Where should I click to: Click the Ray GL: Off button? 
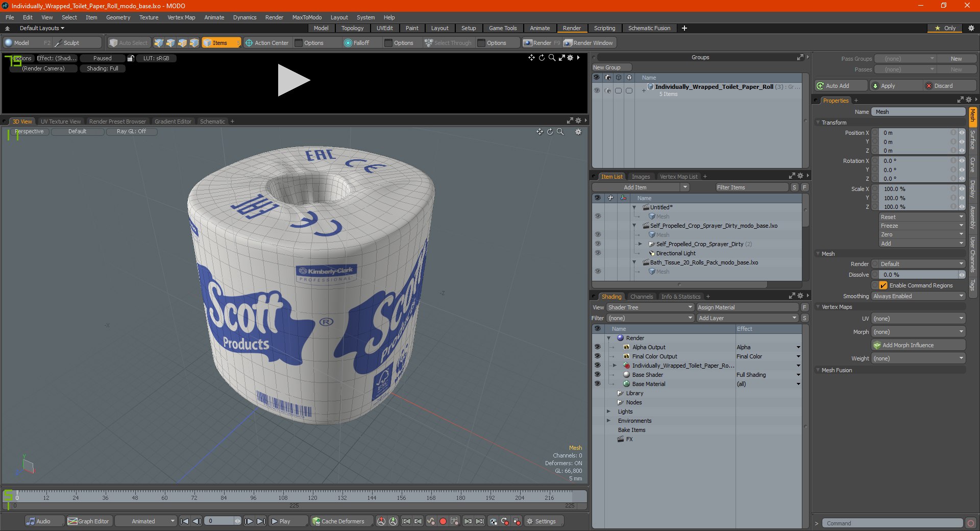click(131, 132)
